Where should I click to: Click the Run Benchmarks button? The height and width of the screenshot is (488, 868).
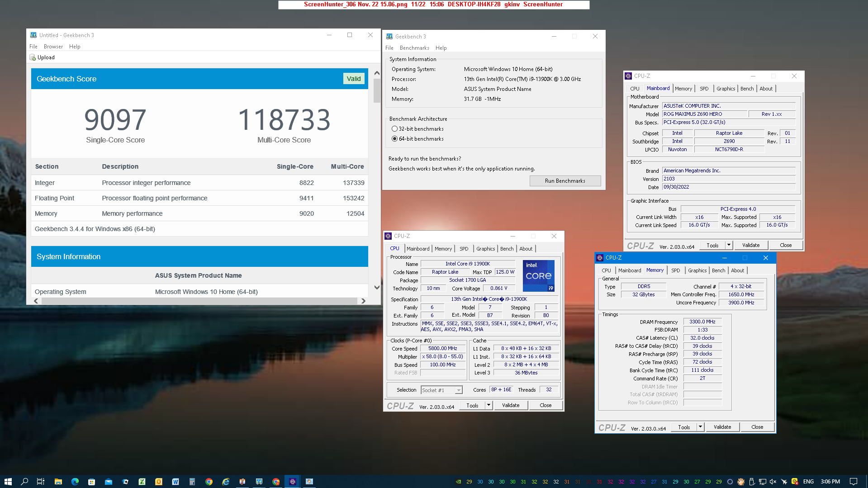pyautogui.click(x=565, y=181)
